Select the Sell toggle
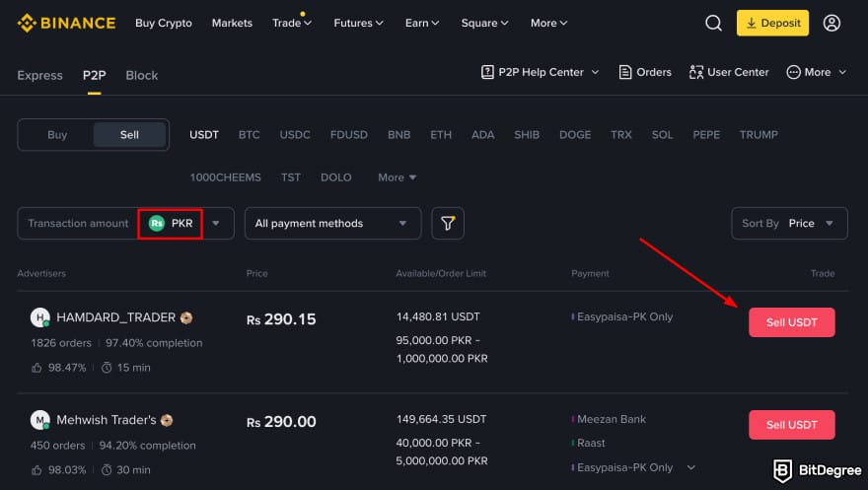This screenshot has width=868, height=490. click(129, 135)
